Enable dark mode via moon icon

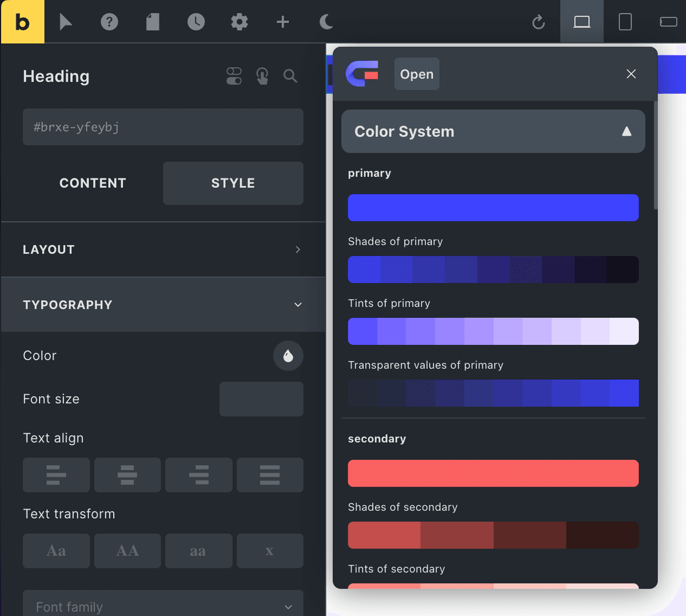[325, 22]
